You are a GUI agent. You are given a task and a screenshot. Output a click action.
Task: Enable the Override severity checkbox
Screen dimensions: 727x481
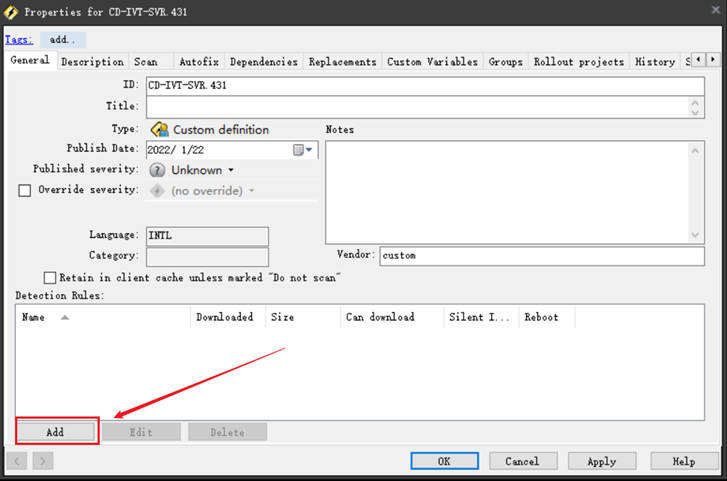pos(25,190)
